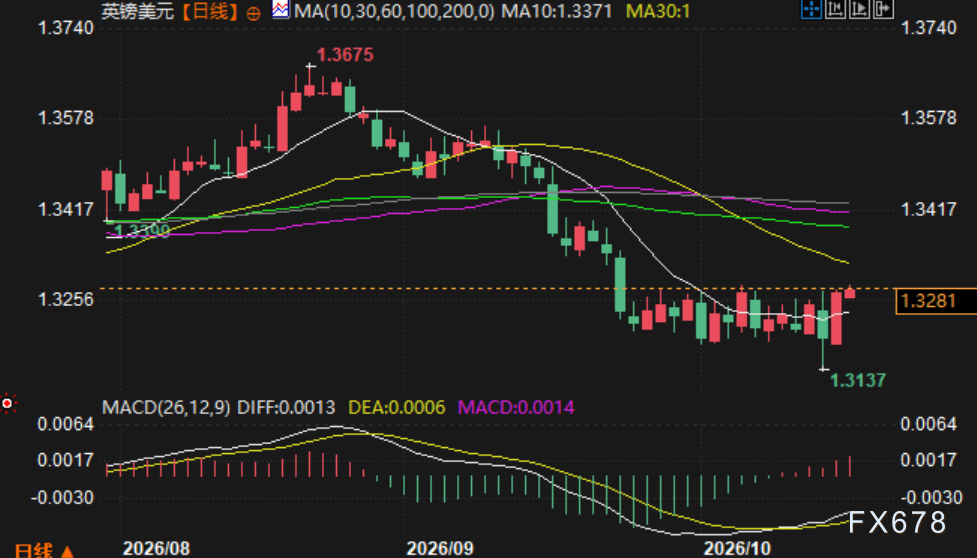This screenshot has height=558, width=977.
Task: Open the 【日线】 period selector in title
Action: (210, 11)
